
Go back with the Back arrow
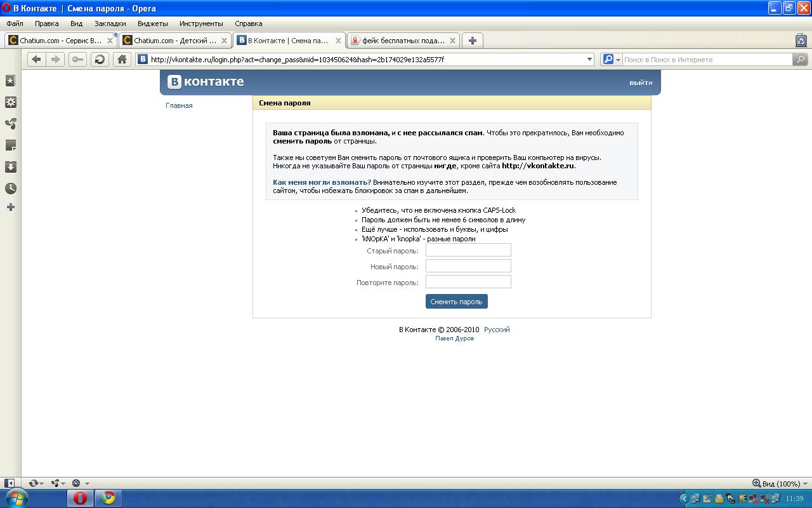coord(36,59)
